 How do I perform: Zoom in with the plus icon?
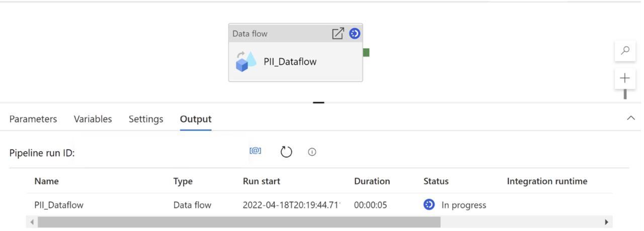(625, 78)
